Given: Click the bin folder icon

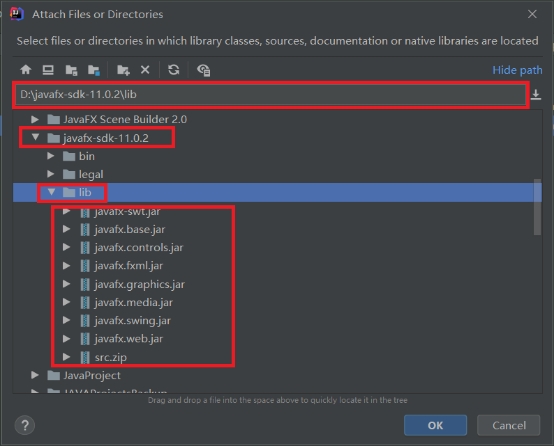Looking at the screenshot, I should click(x=69, y=156).
